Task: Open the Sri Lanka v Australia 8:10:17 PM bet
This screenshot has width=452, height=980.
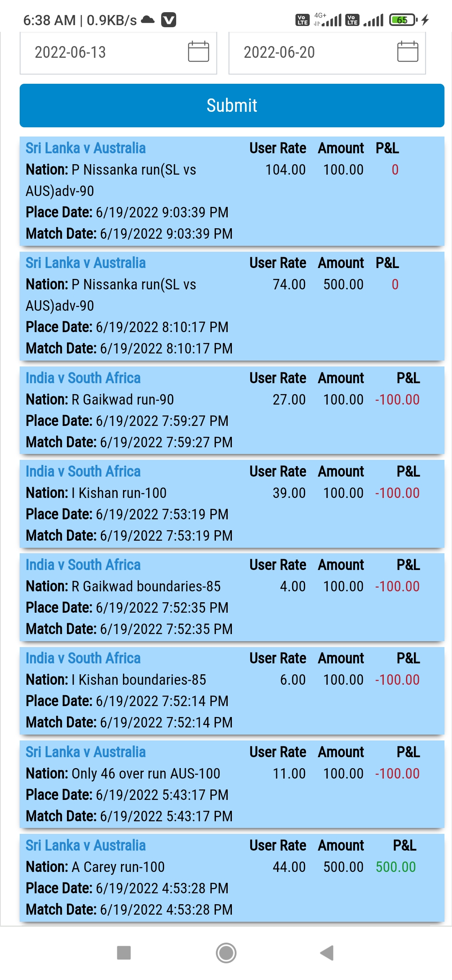Action: 86,263
